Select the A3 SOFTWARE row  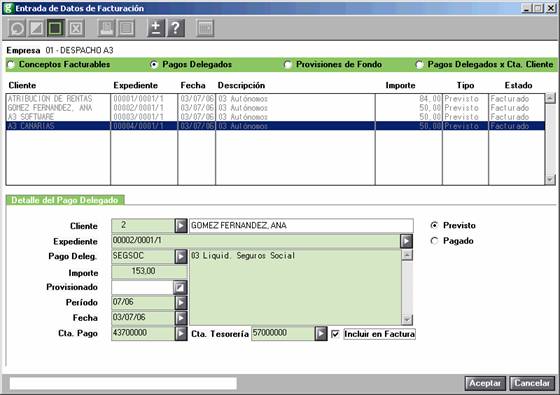(275, 117)
